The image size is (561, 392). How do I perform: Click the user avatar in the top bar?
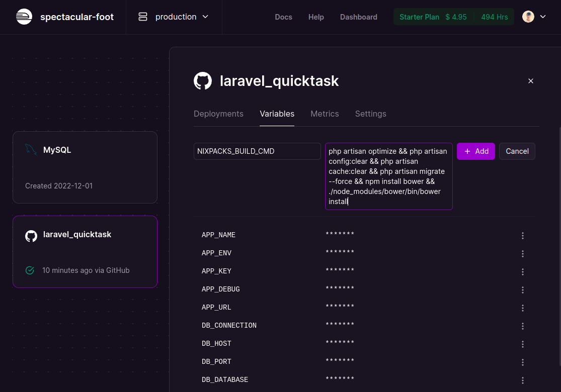click(x=528, y=16)
